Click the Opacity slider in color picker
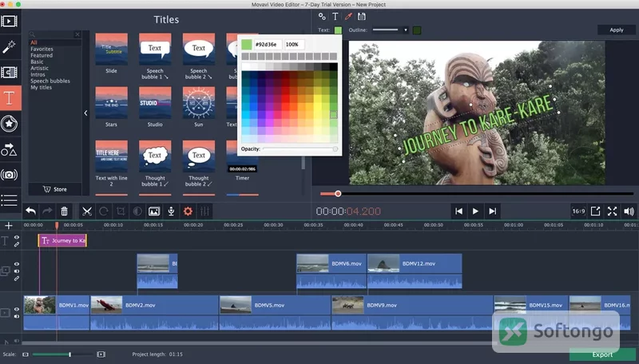 [x=300, y=149]
